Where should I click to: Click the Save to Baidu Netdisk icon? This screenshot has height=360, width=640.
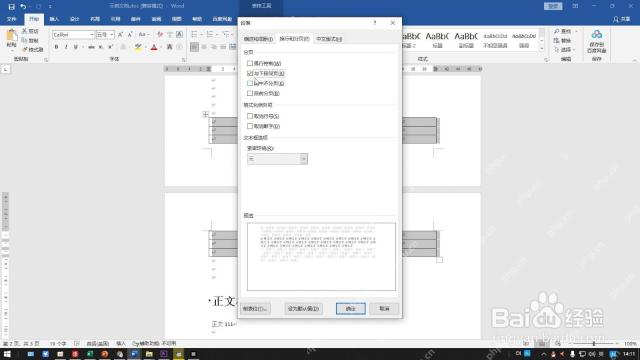click(x=597, y=41)
